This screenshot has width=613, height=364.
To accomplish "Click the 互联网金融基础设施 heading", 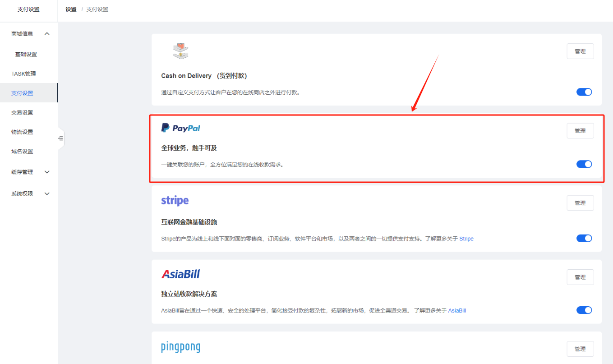I will [189, 222].
